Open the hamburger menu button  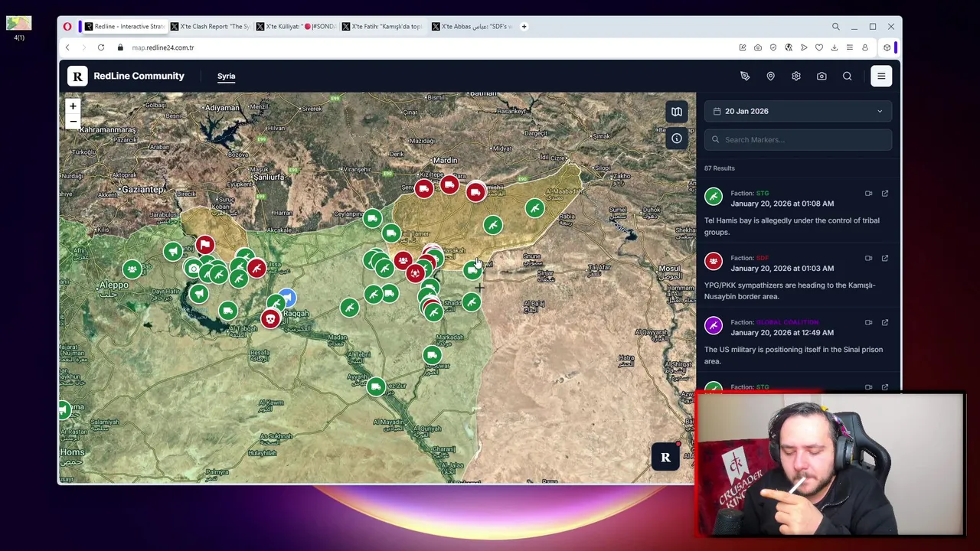881,76
